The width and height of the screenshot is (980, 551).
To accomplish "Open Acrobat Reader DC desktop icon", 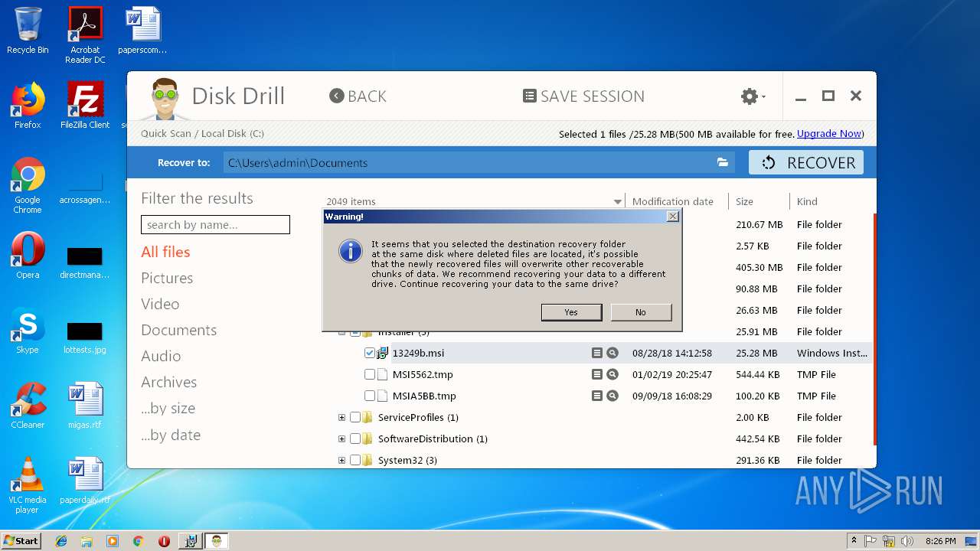I will pos(85,35).
